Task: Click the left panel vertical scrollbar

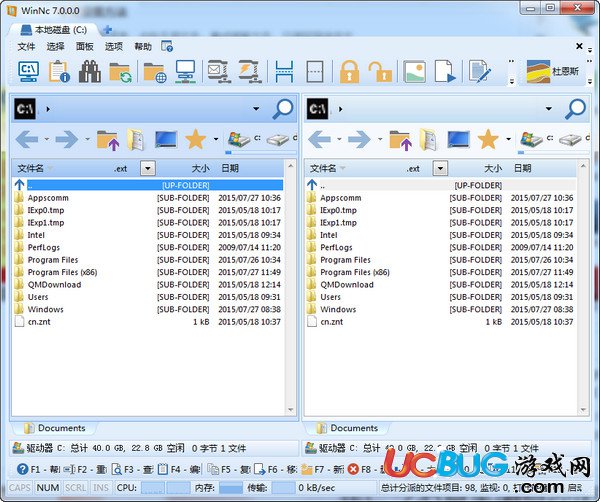Action: 290,288
